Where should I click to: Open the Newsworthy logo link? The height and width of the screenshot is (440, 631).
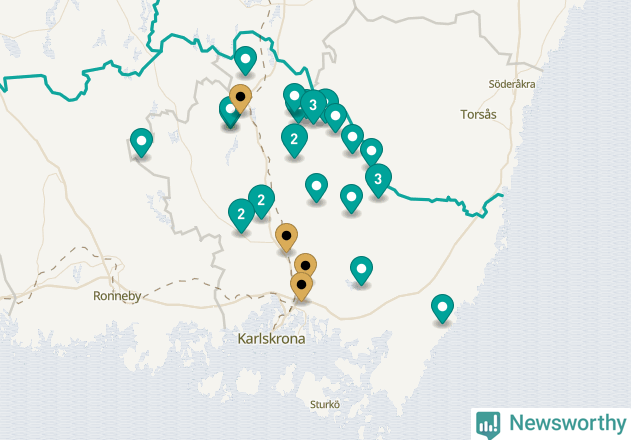click(551, 424)
